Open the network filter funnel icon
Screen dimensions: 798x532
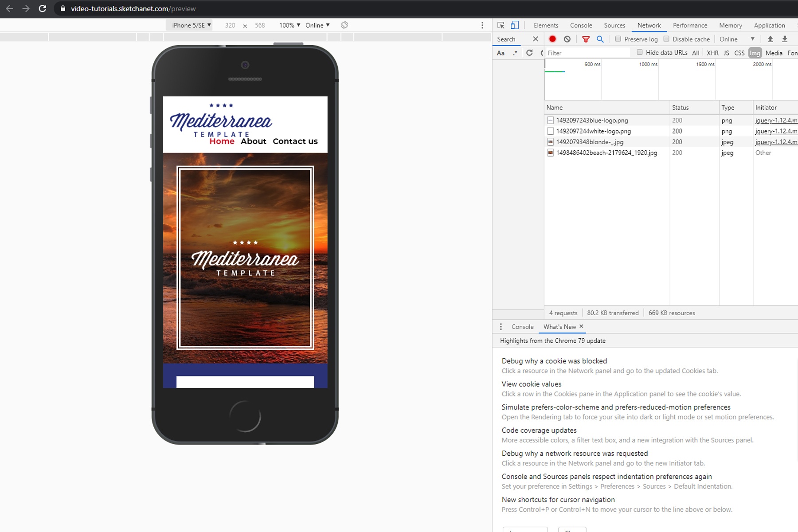click(x=586, y=39)
